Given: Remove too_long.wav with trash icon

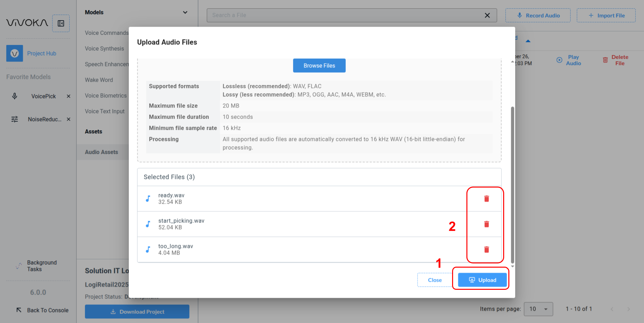Looking at the screenshot, I should tap(486, 249).
